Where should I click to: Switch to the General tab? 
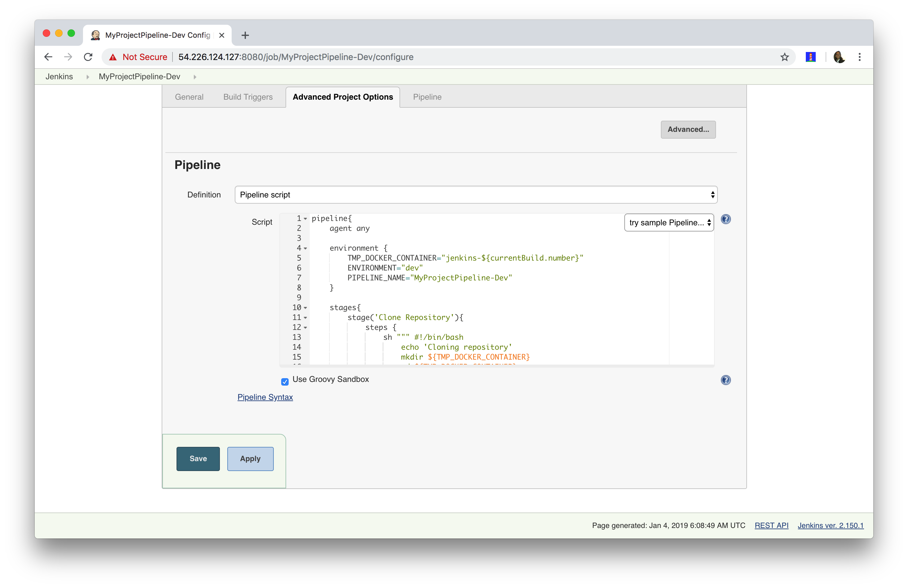[189, 97]
